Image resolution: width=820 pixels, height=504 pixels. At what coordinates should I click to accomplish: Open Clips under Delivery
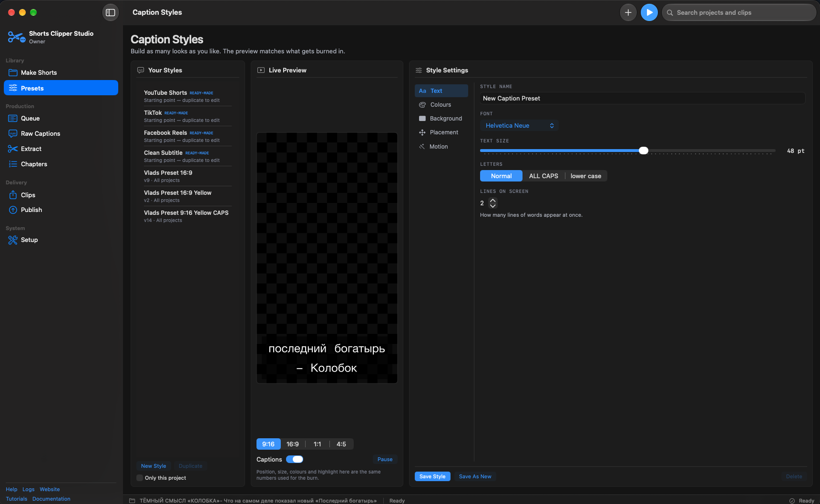coord(61,195)
